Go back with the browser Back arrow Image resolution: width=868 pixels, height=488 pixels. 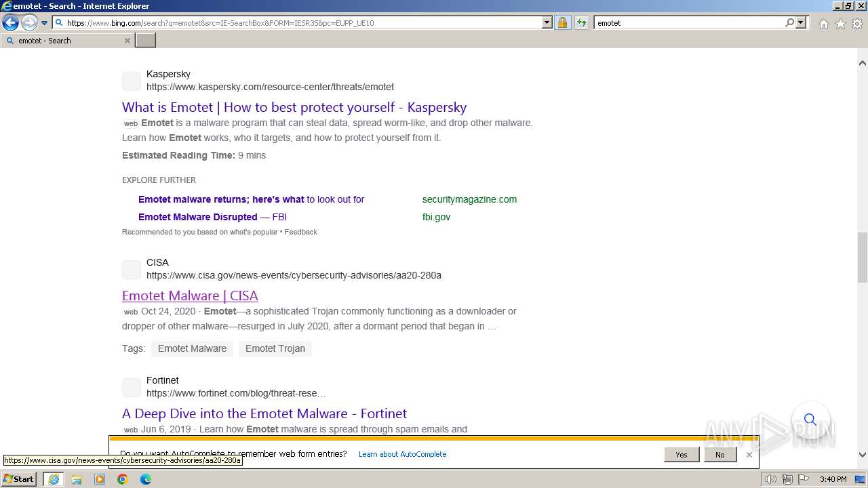[x=10, y=22]
